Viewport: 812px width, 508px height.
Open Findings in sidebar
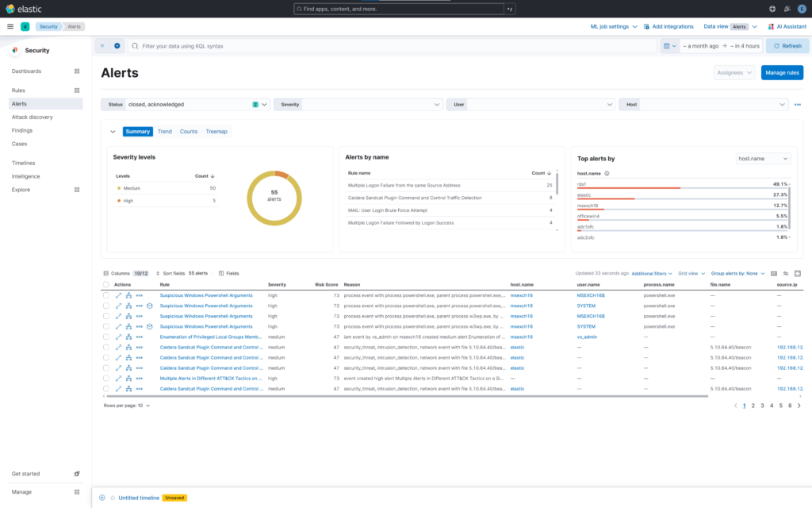click(x=21, y=131)
